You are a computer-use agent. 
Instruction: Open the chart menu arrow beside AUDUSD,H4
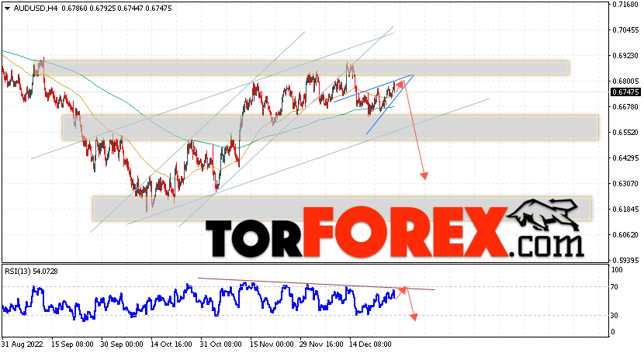(7, 9)
